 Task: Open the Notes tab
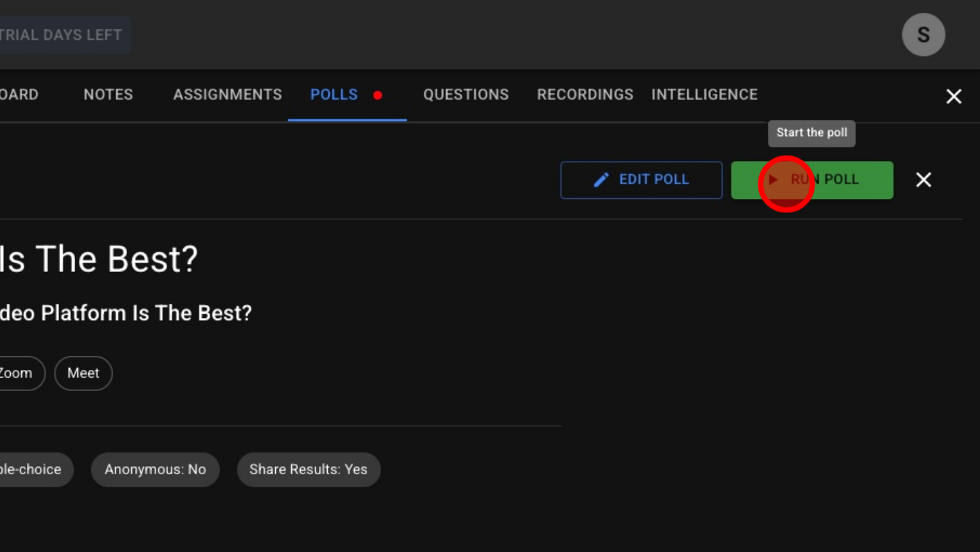click(108, 95)
